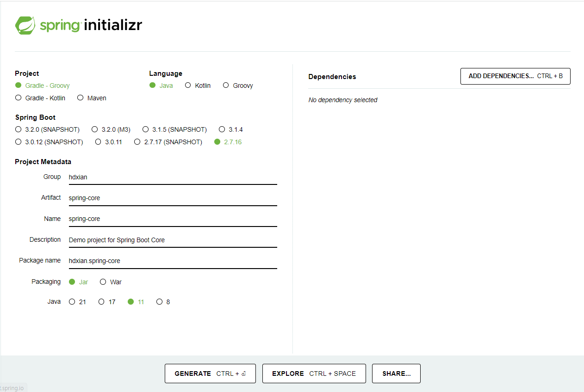Viewport: 584px width, 392px height.
Task: Explore the project contents
Action: [x=314, y=374]
